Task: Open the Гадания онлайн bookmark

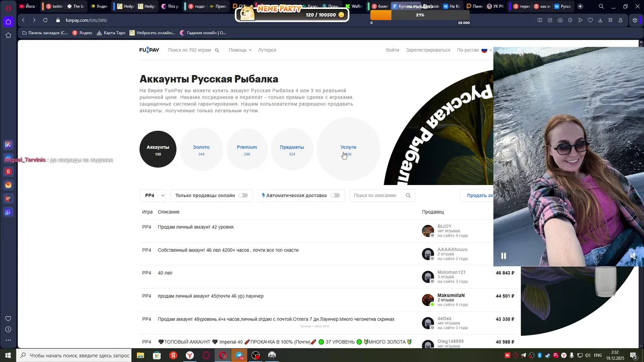Action: (x=203, y=33)
